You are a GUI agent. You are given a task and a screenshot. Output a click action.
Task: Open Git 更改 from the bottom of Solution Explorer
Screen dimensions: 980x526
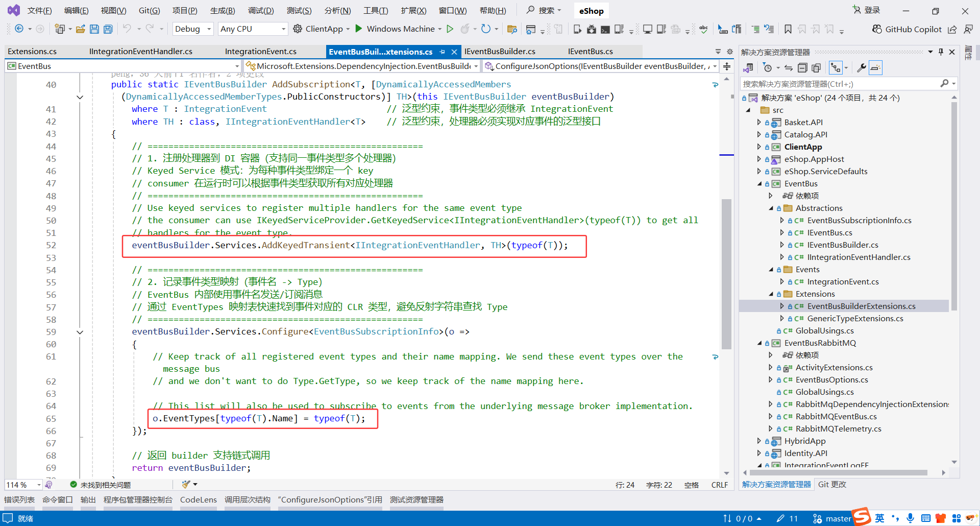click(831, 484)
